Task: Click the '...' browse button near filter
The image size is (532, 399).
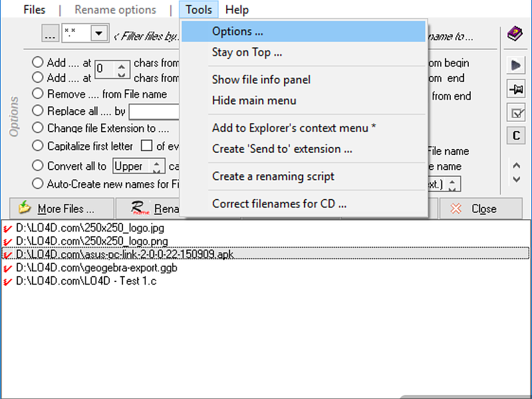Action: [x=51, y=33]
